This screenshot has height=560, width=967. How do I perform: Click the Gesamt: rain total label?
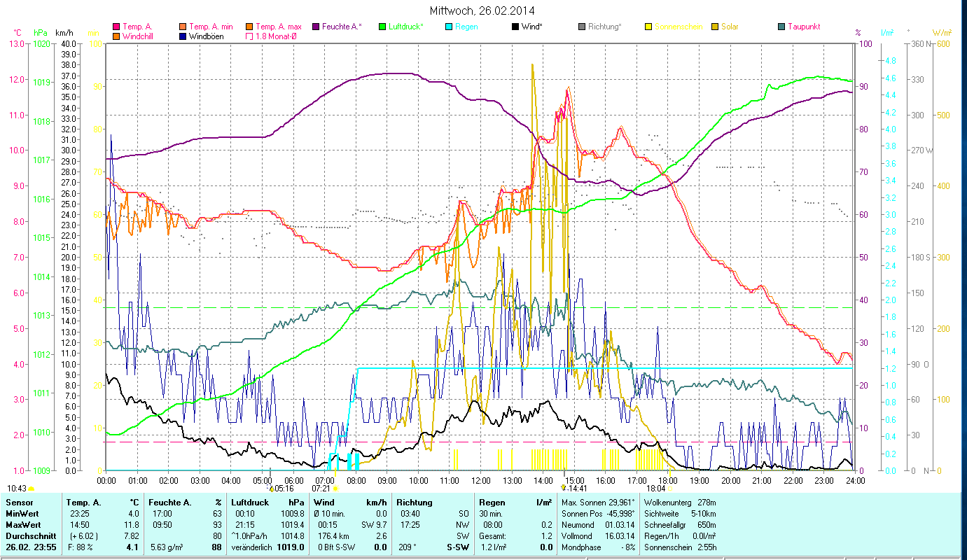(491, 536)
